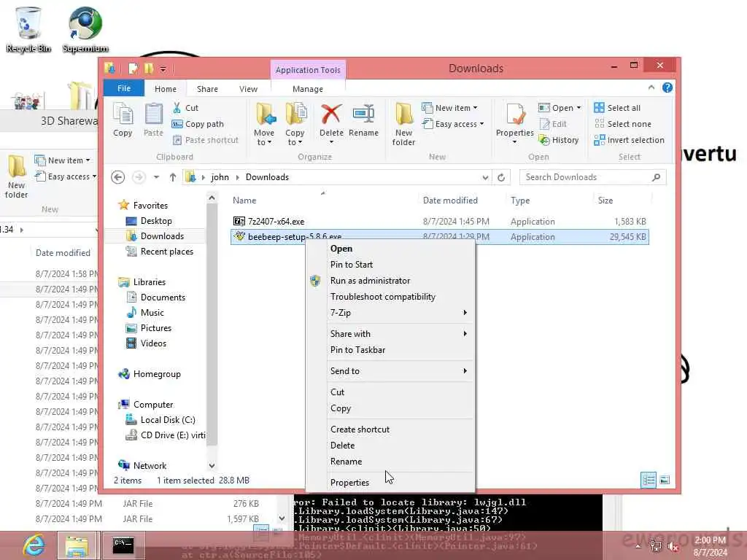Open the recent locations dropdown arrow
This screenshot has height=560, width=747.
click(x=156, y=178)
